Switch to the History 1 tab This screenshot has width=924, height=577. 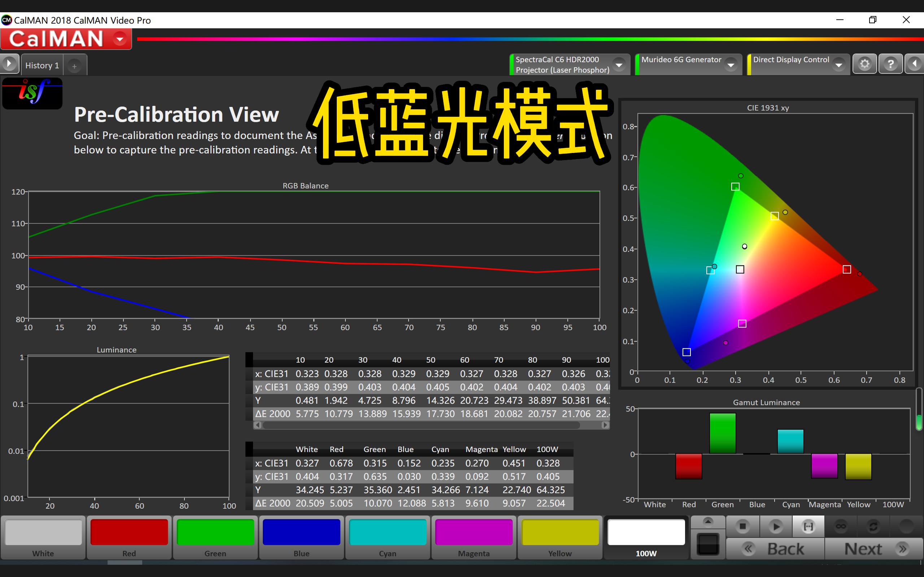click(42, 65)
